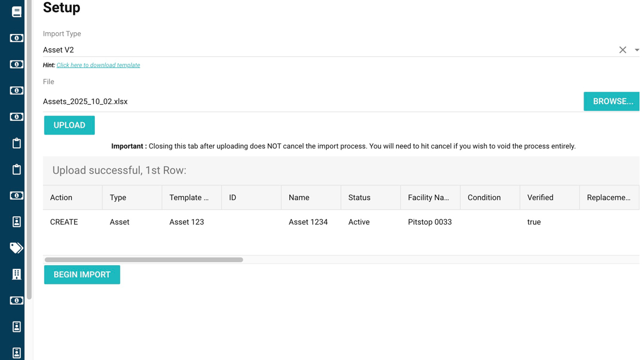Click the upper clipboard icon in sidebar
This screenshot has width=644, height=360.
[x=16, y=143]
